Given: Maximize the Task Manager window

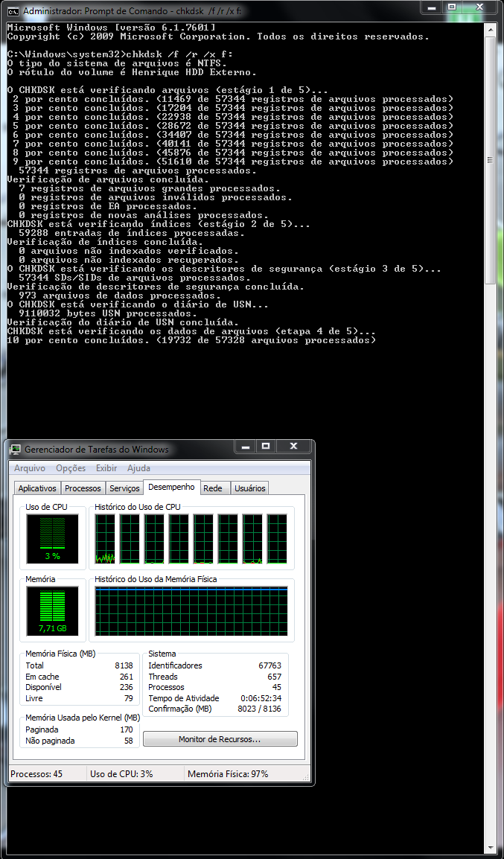Looking at the screenshot, I should click(x=266, y=447).
